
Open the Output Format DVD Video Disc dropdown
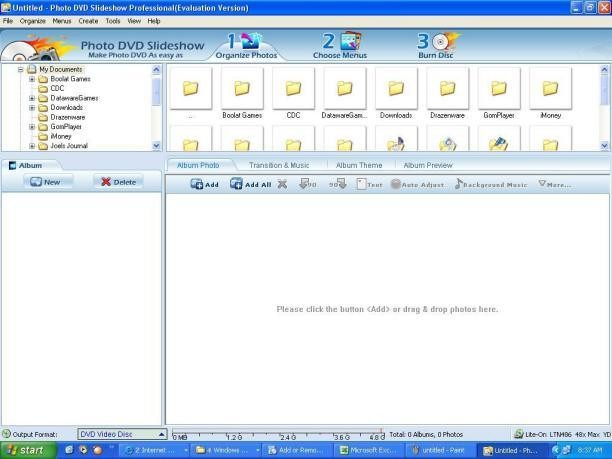(122, 434)
